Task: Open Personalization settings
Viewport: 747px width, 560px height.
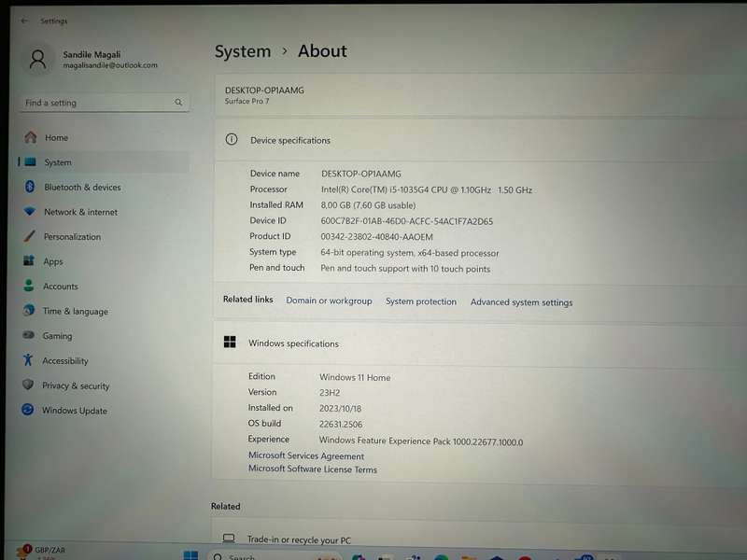Action: point(104,237)
